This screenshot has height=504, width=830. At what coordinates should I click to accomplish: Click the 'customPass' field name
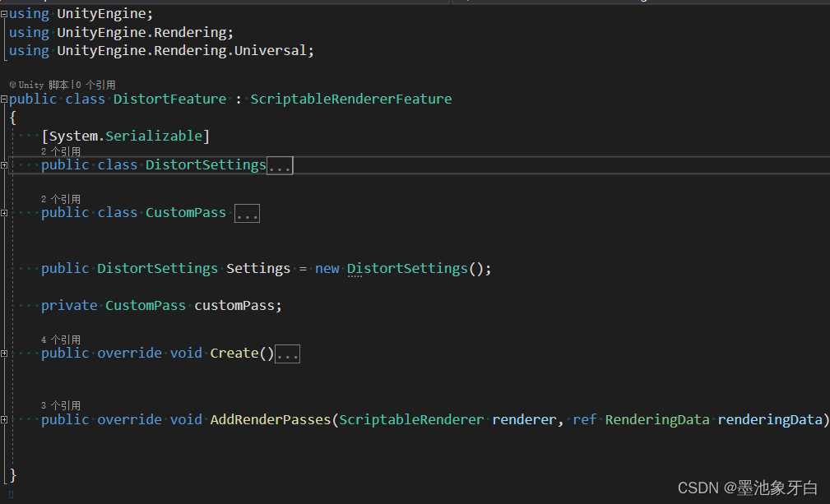pos(234,306)
